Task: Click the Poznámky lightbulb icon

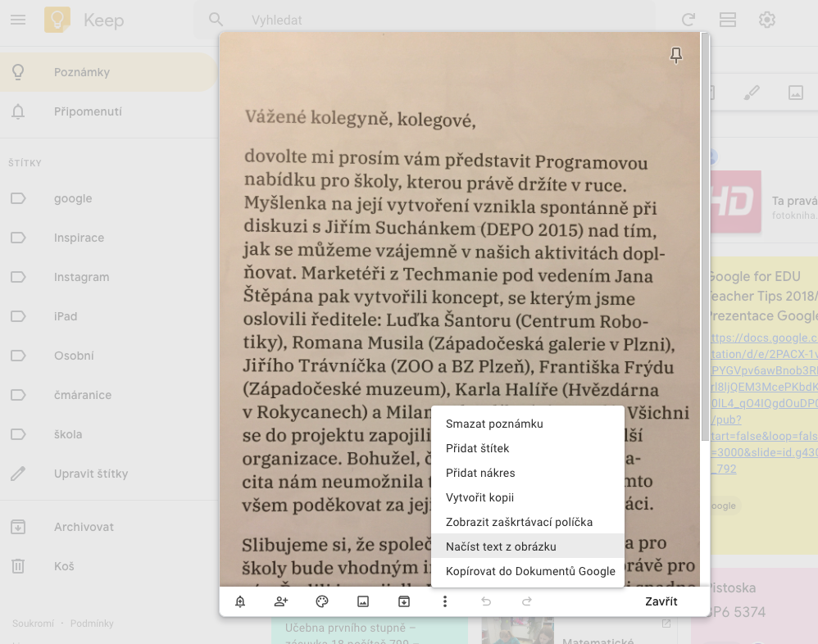Action: [18, 72]
